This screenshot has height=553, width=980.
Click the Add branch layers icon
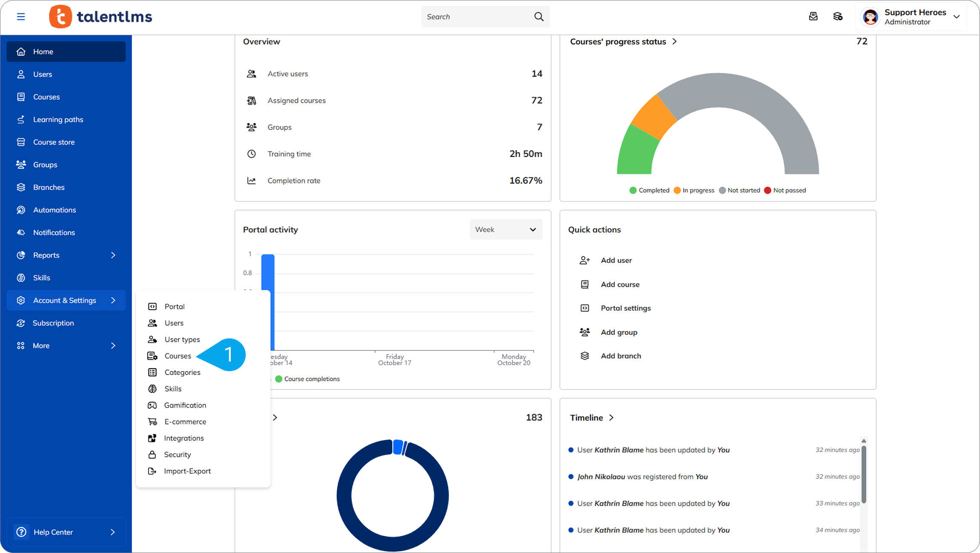[585, 356]
